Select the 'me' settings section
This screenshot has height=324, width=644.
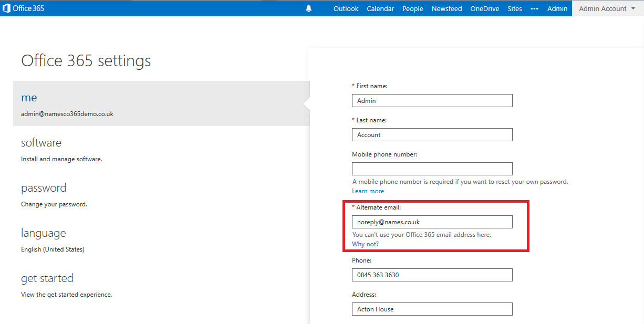click(161, 103)
